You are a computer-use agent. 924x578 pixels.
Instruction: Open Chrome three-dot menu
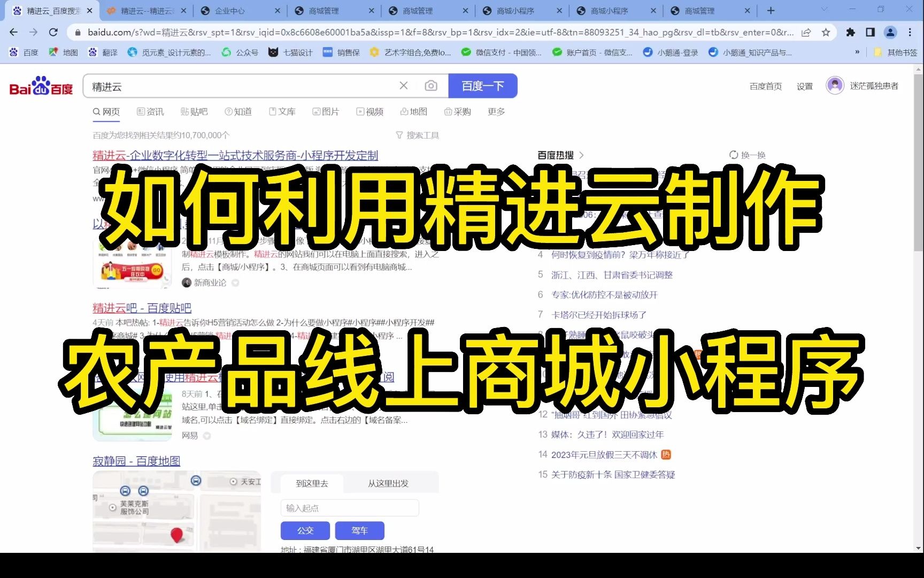(x=910, y=32)
